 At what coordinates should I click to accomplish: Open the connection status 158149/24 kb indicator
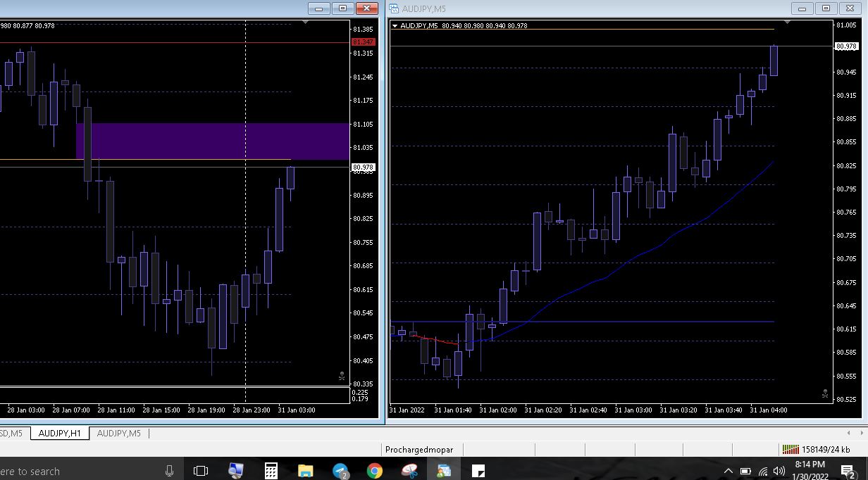point(817,449)
